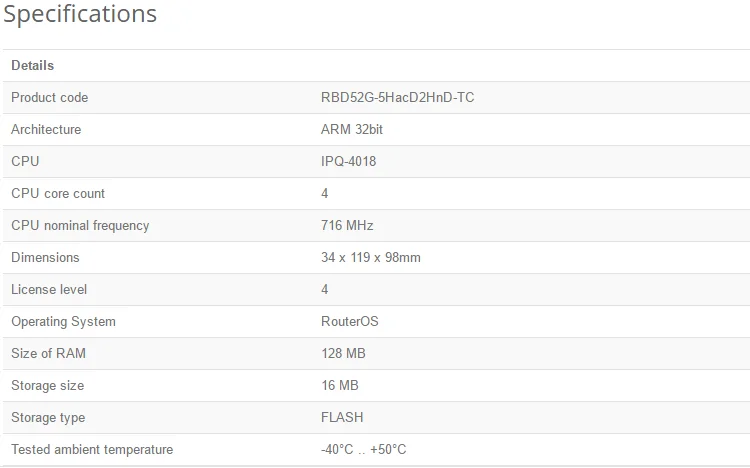The image size is (750, 468).
Task: Click the License level label
Action: pos(49,290)
